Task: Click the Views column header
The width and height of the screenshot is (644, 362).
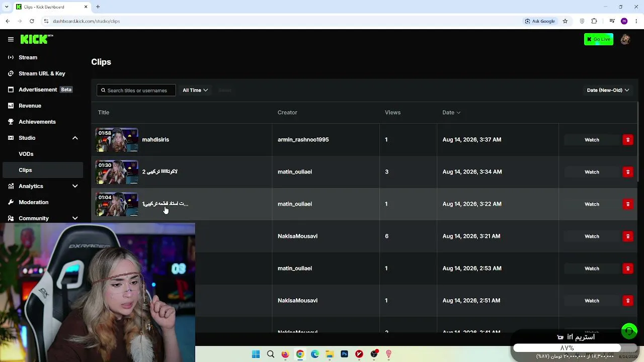Action: (x=392, y=113)
